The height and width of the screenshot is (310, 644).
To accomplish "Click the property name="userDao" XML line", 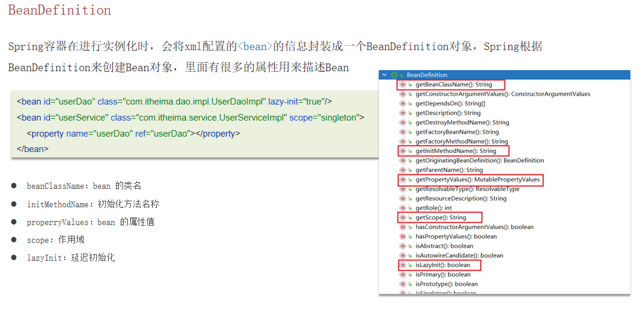I will pos(133,133).
